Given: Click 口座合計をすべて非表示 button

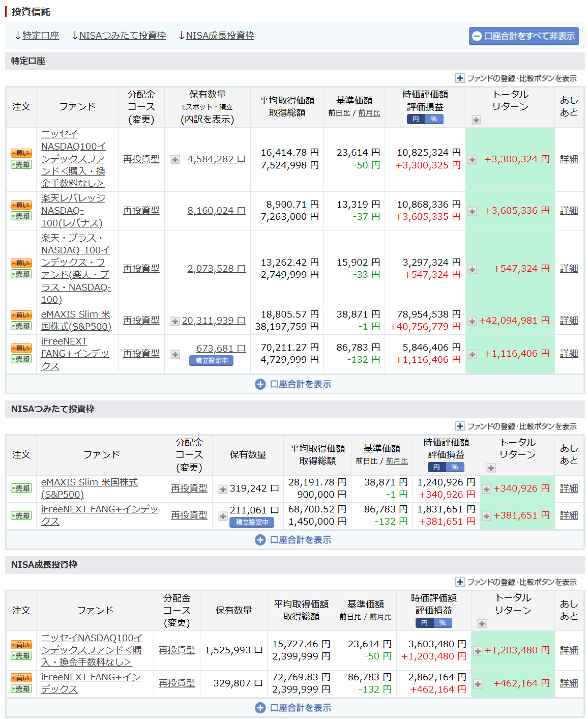Looking at the screenshot, I should pos(523,36).
